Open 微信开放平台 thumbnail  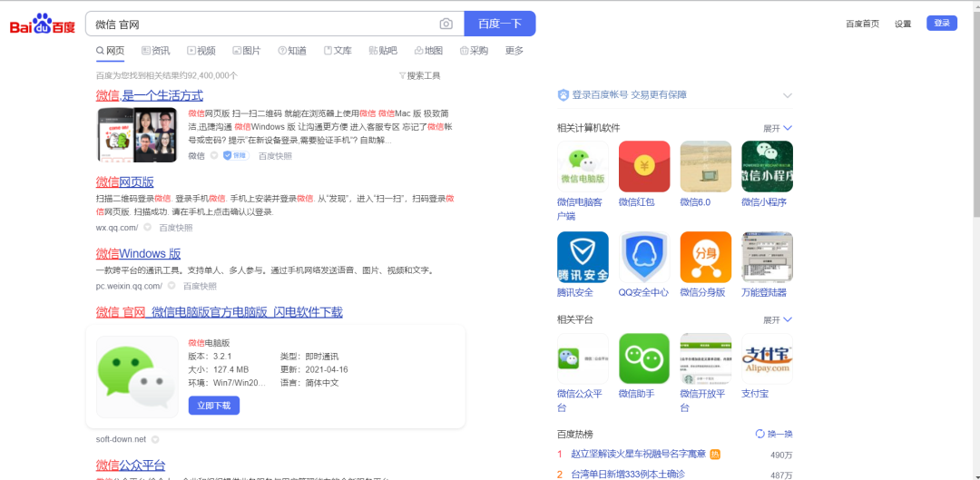tap(706, 358)
